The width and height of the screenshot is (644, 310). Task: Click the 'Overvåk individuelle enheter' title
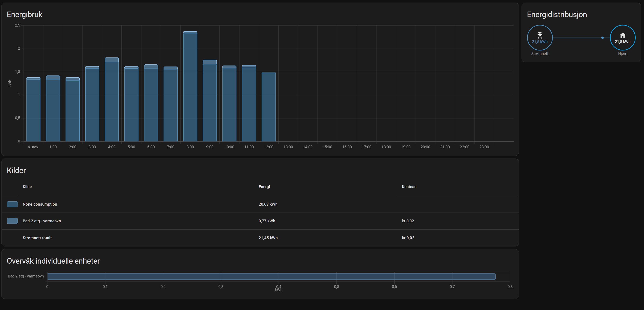pos(53,261)
